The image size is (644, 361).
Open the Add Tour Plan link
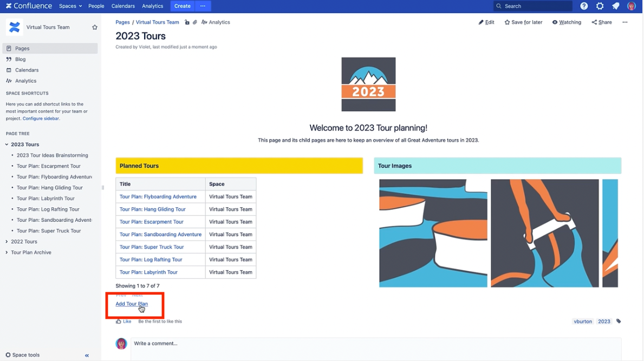(x=132, y=304)
